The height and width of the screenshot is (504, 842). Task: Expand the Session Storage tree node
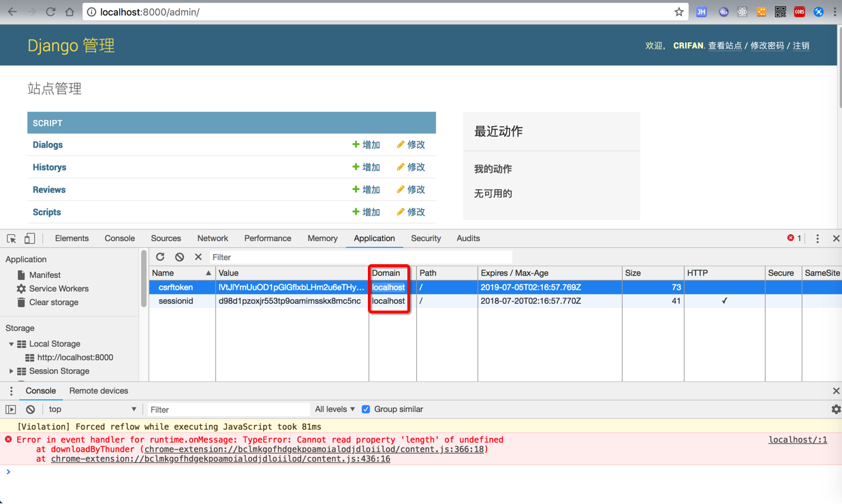[x=11, y=371]
